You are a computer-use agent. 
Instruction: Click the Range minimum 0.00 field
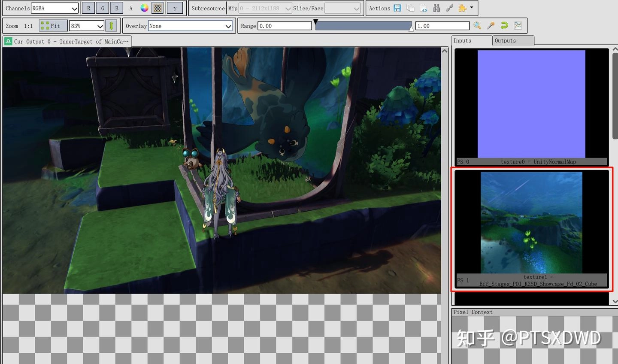285,26
